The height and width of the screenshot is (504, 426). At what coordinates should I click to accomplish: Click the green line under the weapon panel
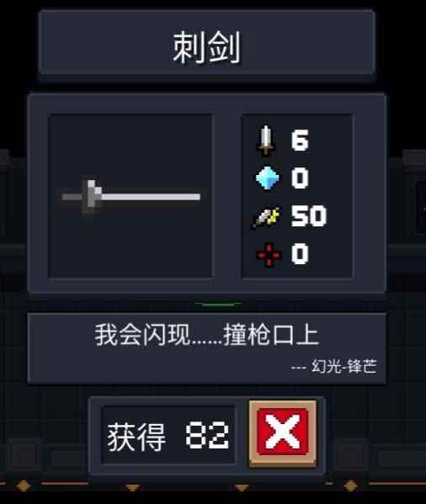click(x=218, y=304)
